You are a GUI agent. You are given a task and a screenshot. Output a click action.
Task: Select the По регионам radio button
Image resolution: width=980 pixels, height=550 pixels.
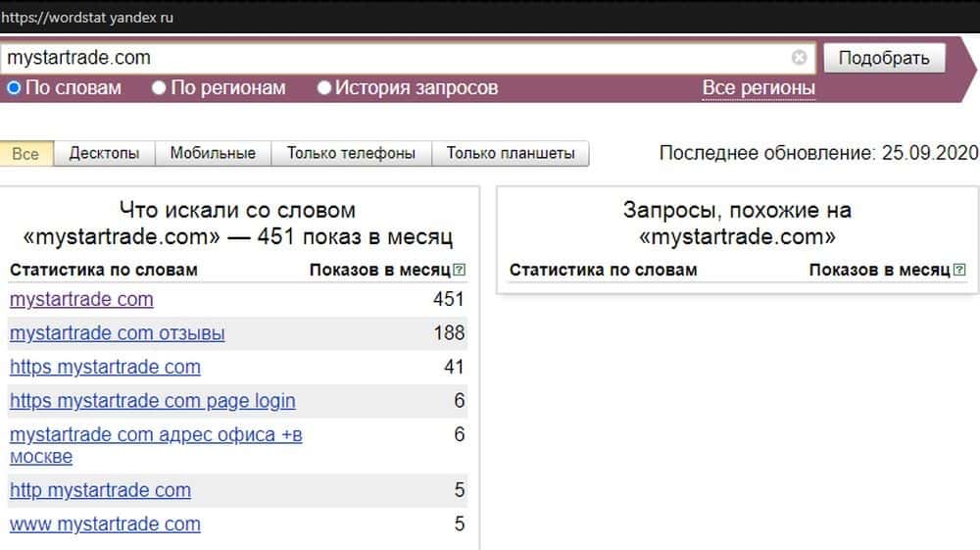[x=159, y=88]
